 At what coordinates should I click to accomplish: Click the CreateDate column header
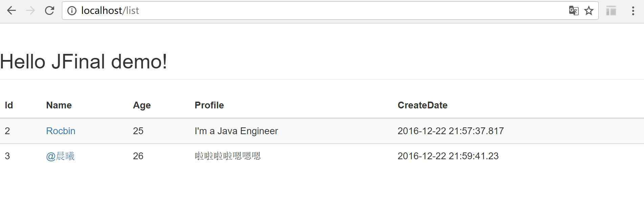pos(422,105)
